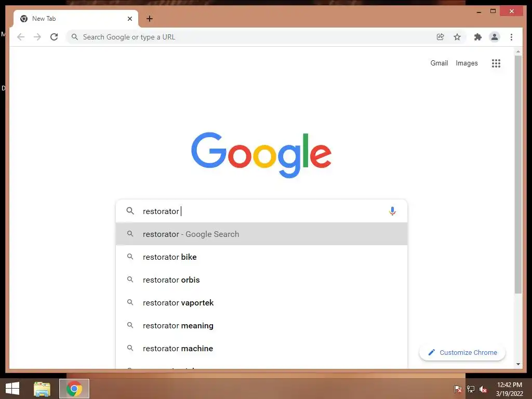Open the Chrome profile avatar

pyautogui.click(x=495, y=37)
